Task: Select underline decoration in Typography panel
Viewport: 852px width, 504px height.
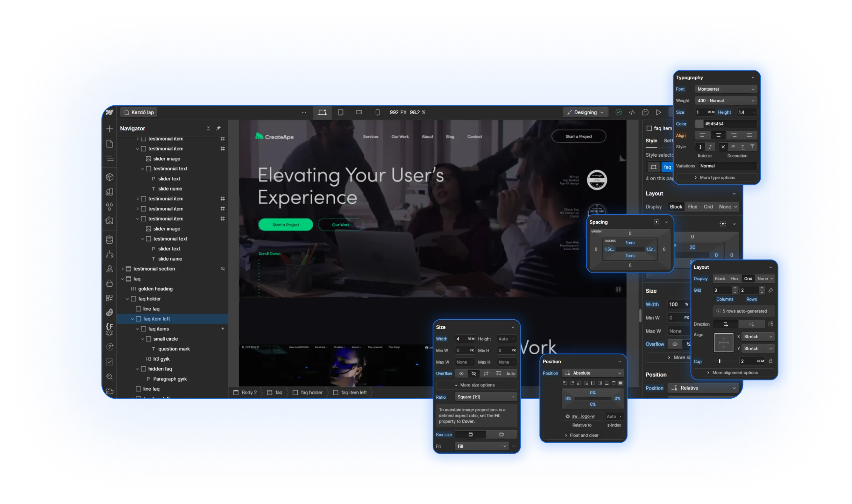Action: point(743,147)
